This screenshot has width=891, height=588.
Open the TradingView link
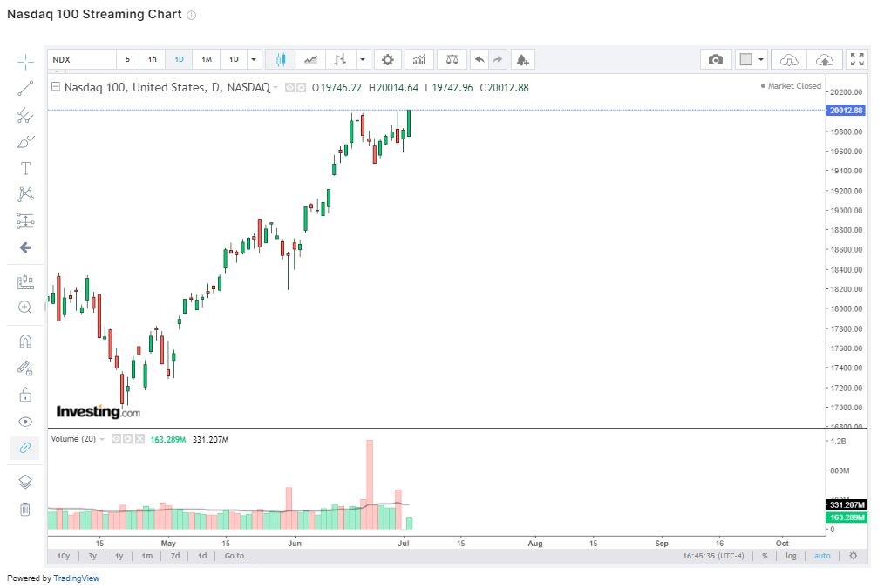(x=77, y=578)
